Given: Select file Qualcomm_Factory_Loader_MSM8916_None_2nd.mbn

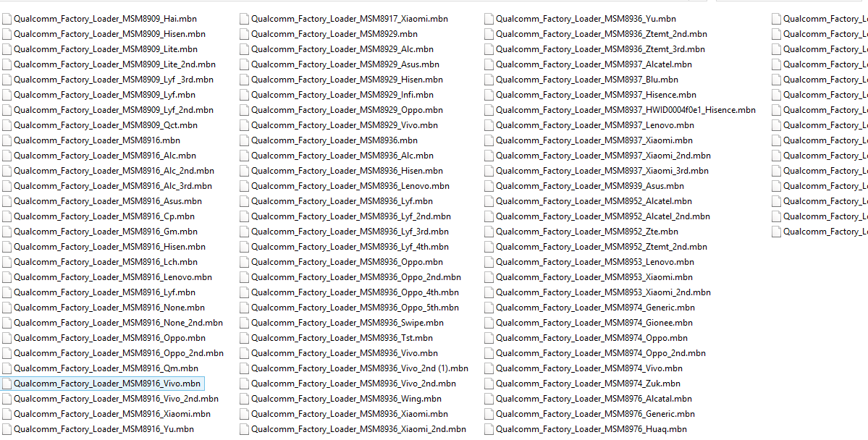Looking at the screenshot, I should (x=119, y=322).
